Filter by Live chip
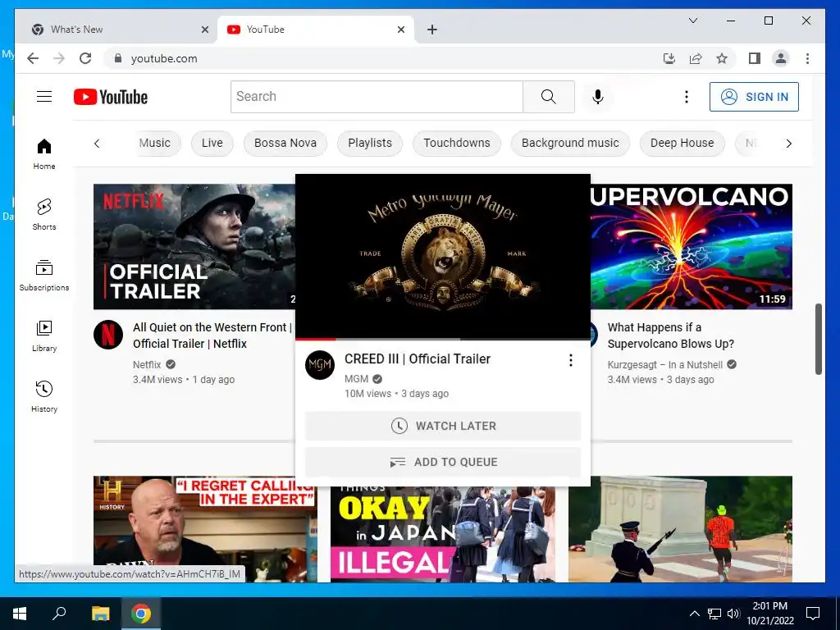The height and width of the screenshot is (630, 840). tap(212, 143)
